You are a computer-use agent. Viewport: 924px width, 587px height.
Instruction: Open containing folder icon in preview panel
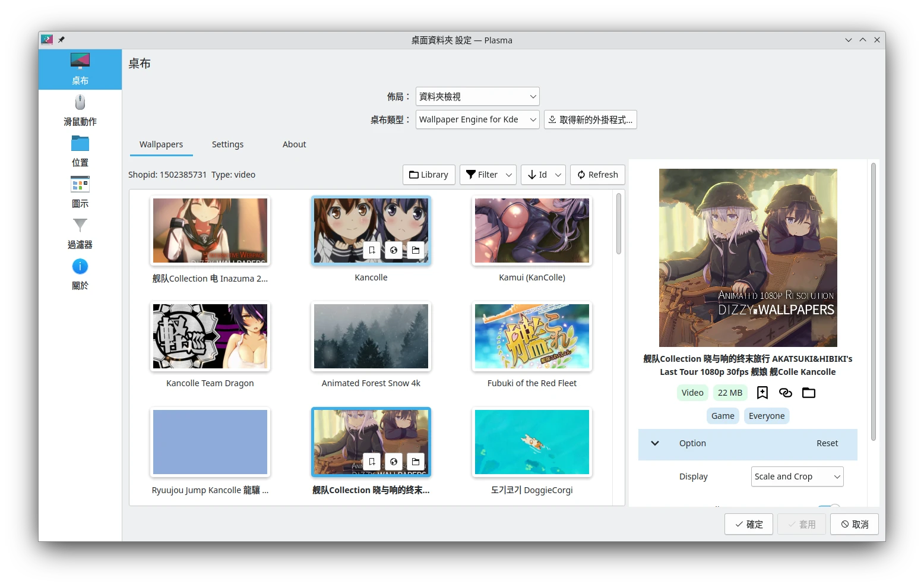(x=809, y=393)
